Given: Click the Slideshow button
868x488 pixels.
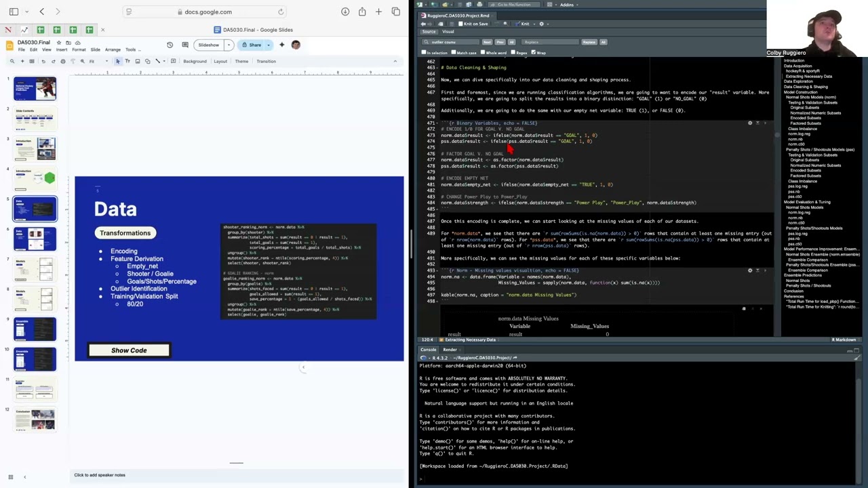Looking at the screenshot, I should pos(208,45).
